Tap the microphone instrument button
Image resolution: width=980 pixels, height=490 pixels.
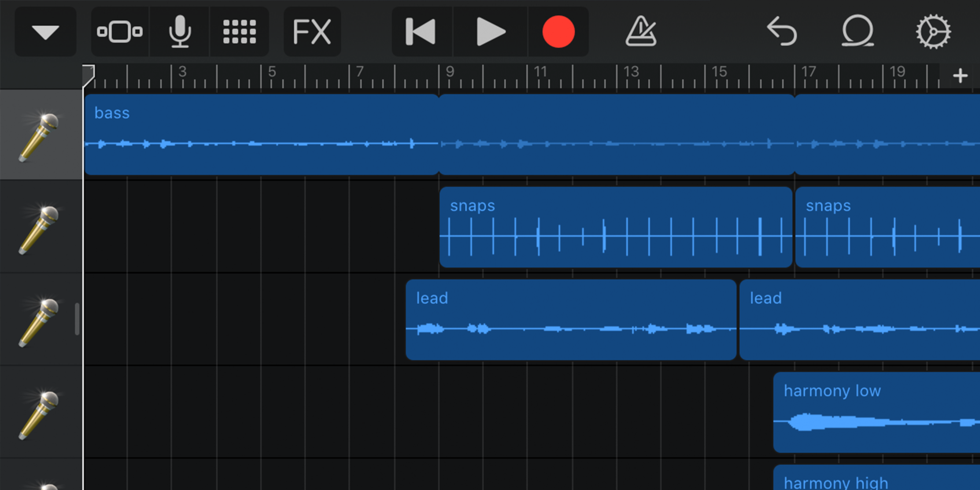[x=180, y=32]
